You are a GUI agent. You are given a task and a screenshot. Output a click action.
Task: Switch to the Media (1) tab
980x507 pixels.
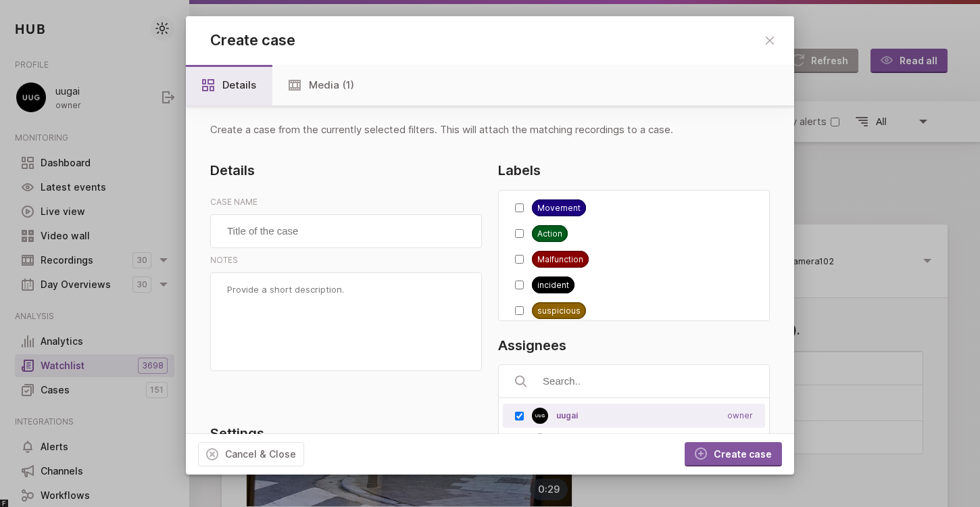321,85
